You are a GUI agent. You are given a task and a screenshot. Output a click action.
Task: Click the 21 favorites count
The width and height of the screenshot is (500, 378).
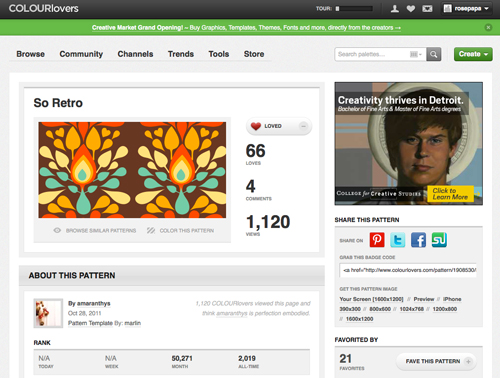point(346,359)
